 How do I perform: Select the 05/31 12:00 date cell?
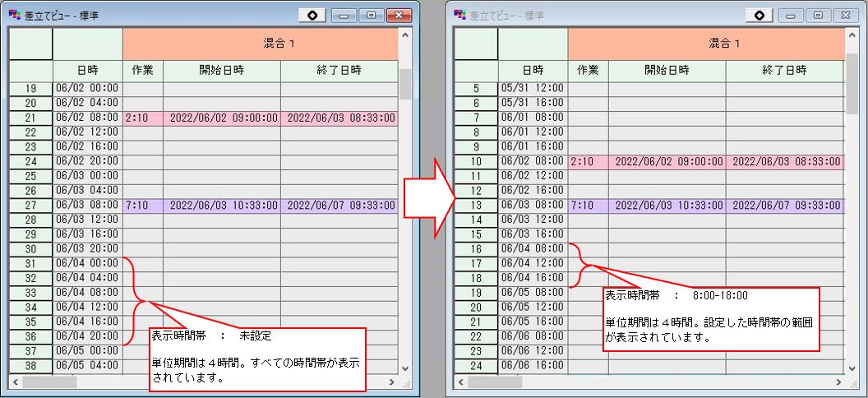[533, 89]
